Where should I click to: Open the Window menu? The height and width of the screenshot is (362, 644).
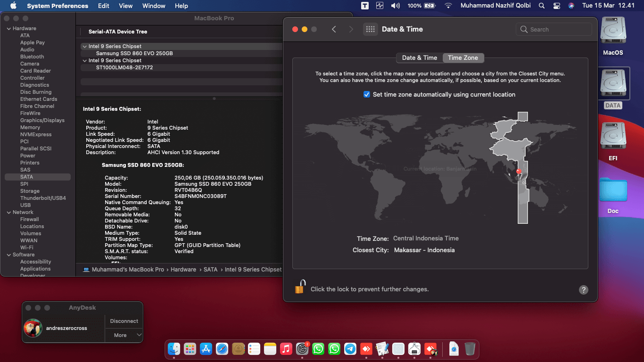(x=154, y=6)
